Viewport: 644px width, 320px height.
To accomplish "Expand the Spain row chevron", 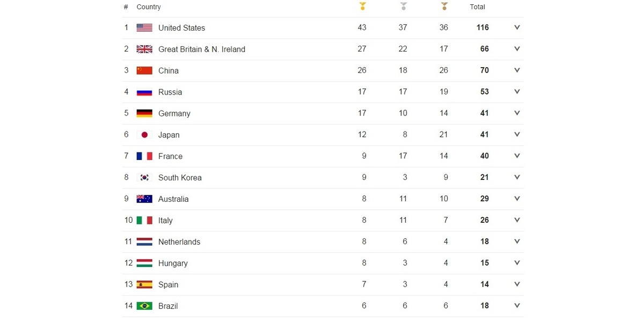I will (517, 285).
